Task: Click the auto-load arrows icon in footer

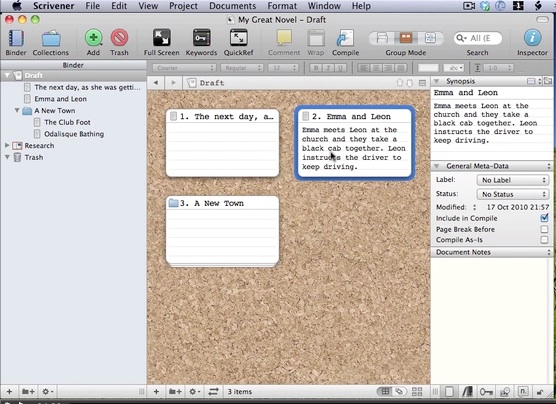Action: coord(213,392)
